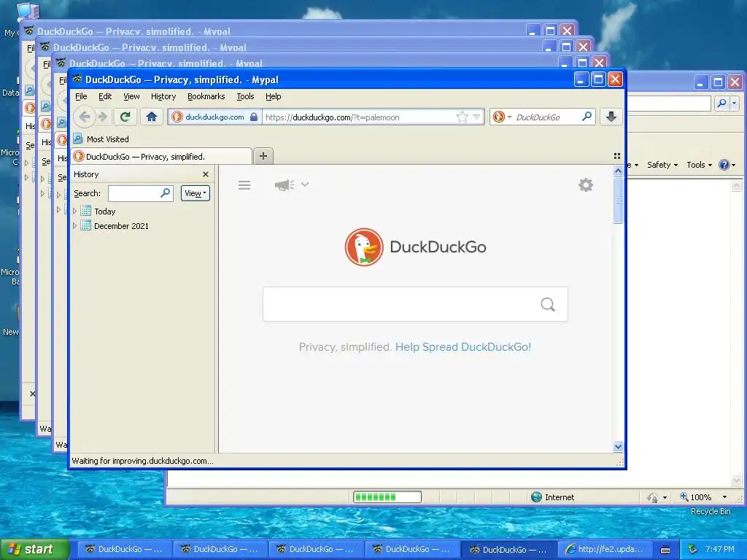
Task: Open the Edit menu
Action: [105, 96]
